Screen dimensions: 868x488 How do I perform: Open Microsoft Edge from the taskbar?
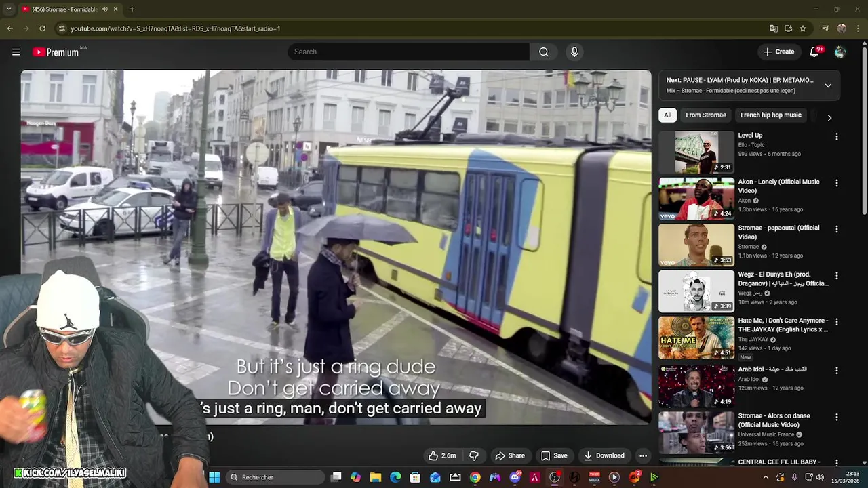tap(395, 478)
